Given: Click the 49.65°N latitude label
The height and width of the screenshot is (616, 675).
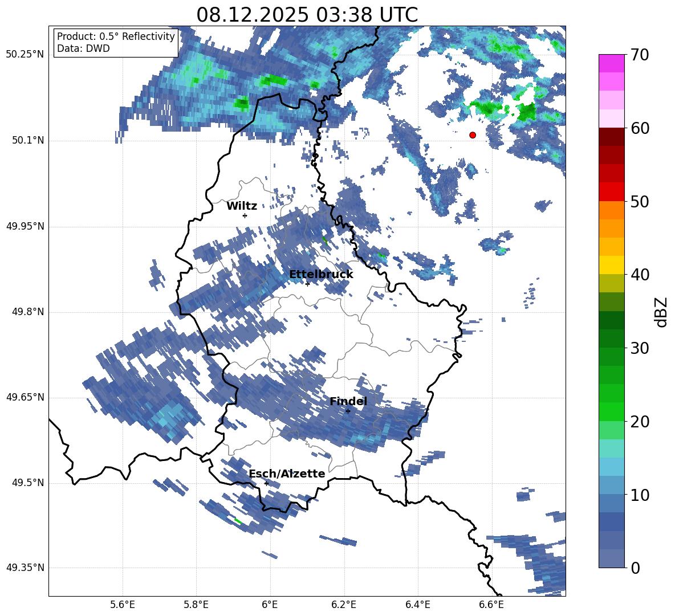Looking at the screenshot, I should [x=25, y=397].
